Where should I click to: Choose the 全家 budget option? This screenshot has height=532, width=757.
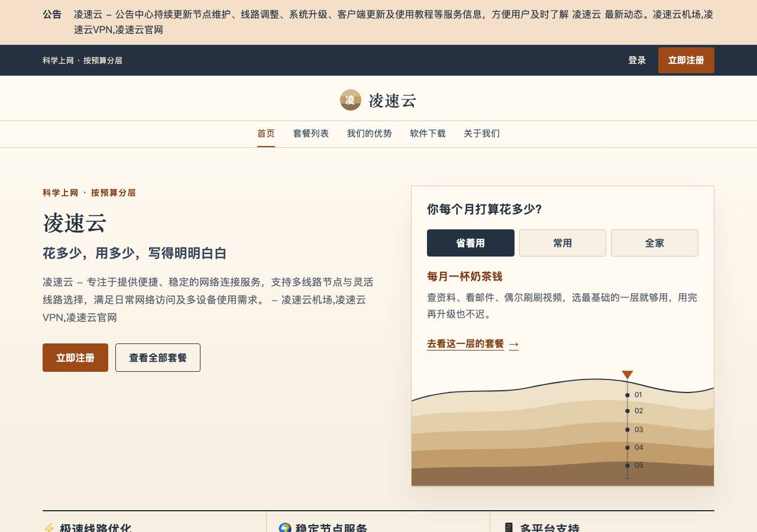pos(655,243)
